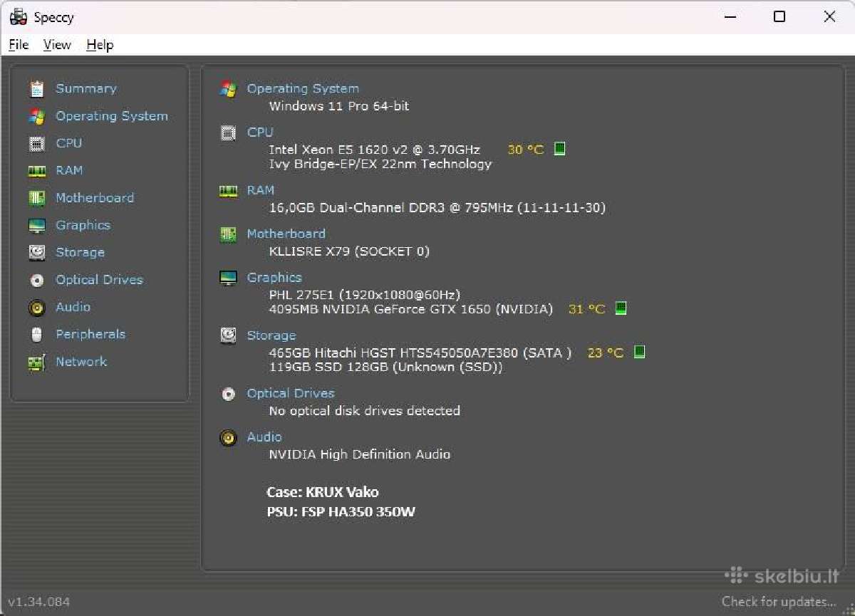Click the CPU chip icon in summary pane
This screenshot has height=616, width=855.
pos(228,132)
